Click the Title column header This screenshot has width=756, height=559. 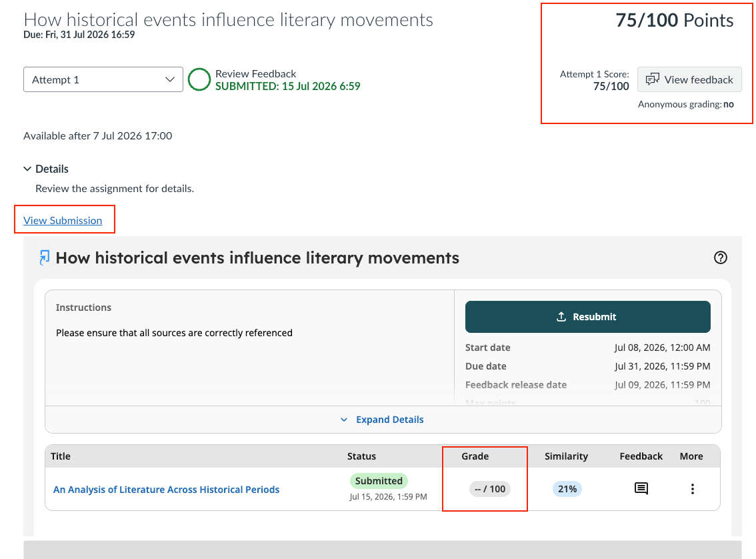61,456
